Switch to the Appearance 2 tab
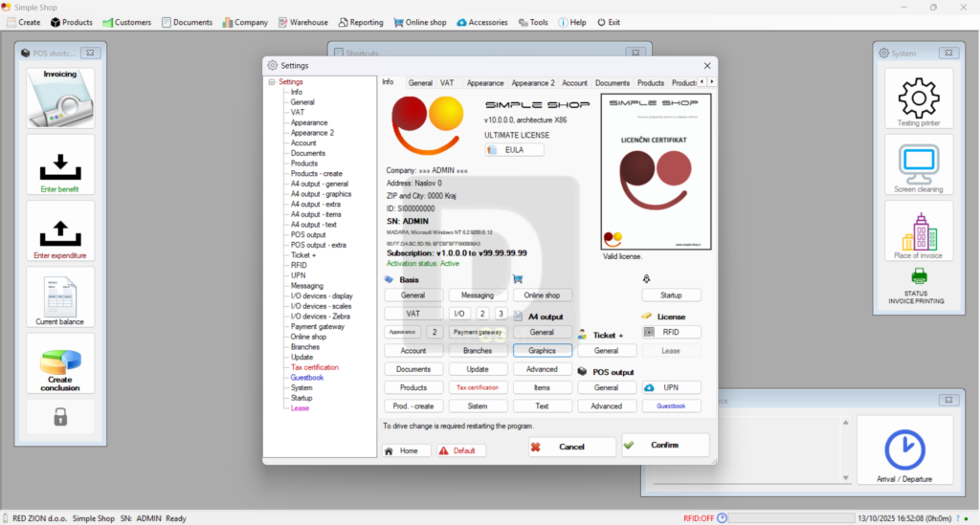This screenshot has height=525, width=980. click(533, 83)
